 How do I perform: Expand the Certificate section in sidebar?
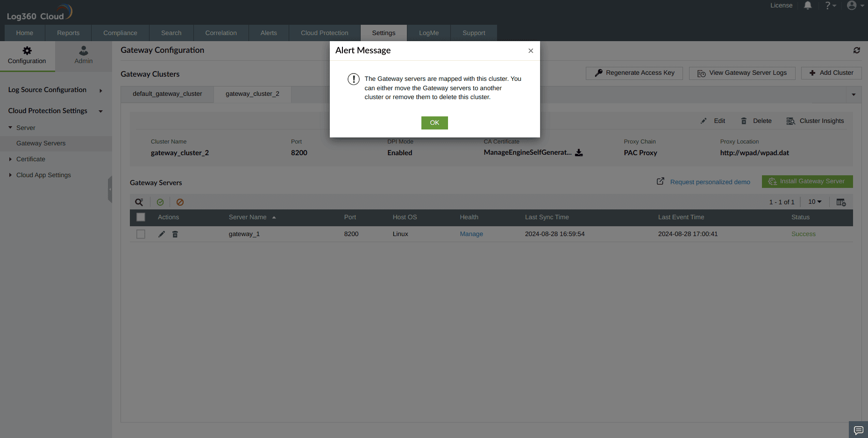pos(11,159)
